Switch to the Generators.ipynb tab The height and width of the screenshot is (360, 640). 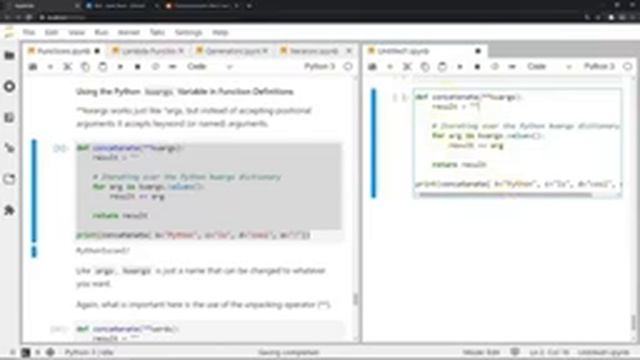[232, 51]
